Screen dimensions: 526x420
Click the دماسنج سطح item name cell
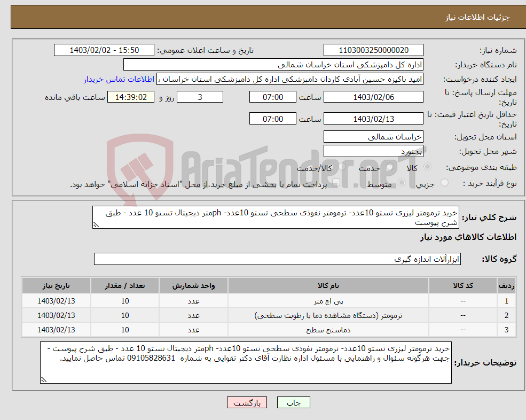[328, 330]
